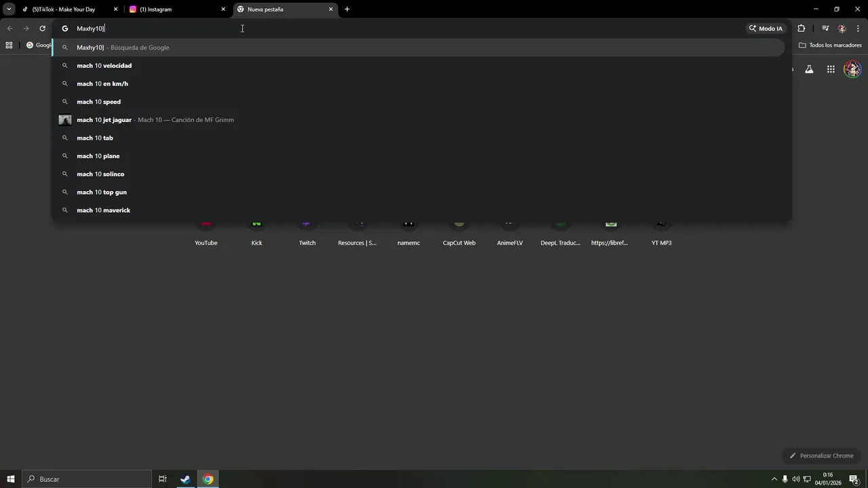This screenshot has height=488, width=868.
Task: Open the tab search dropdown arrow
Action: (x=9, y=9)
